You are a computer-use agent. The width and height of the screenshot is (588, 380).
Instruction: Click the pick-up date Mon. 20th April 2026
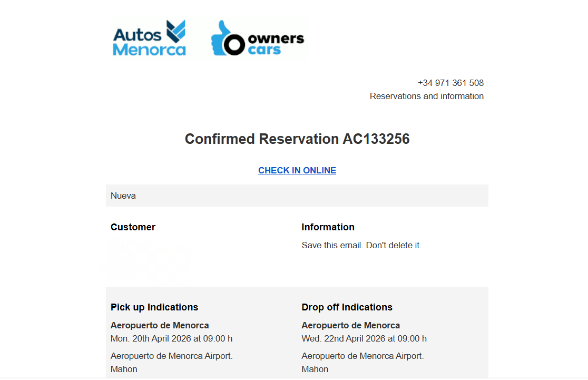(171, 338)
